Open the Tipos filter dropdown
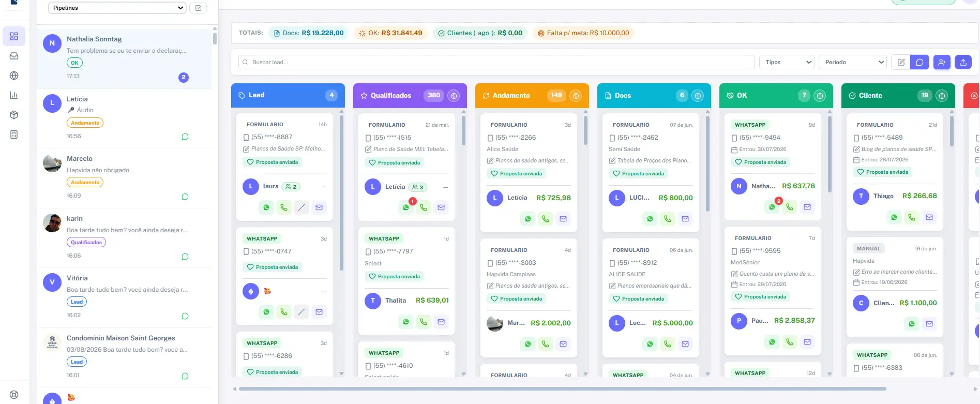The height and width of the screenshot is (404, 980). pos(787,62)
